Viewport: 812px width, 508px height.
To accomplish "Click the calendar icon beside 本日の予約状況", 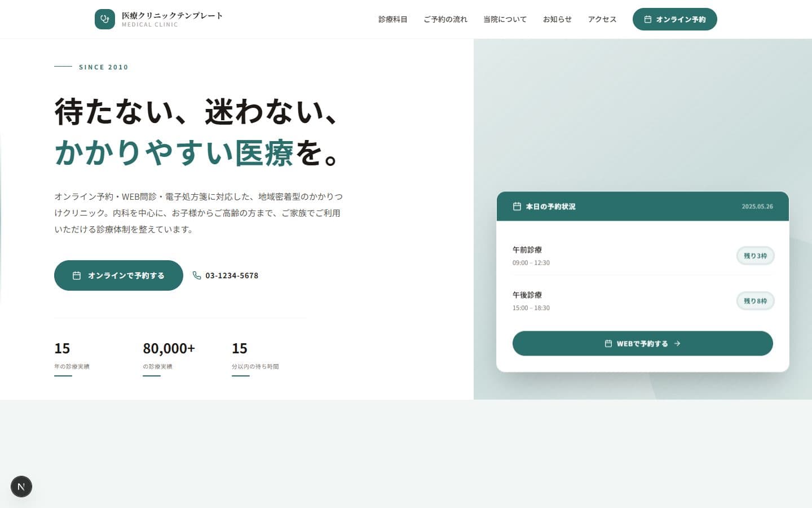I will click(517, 207).
